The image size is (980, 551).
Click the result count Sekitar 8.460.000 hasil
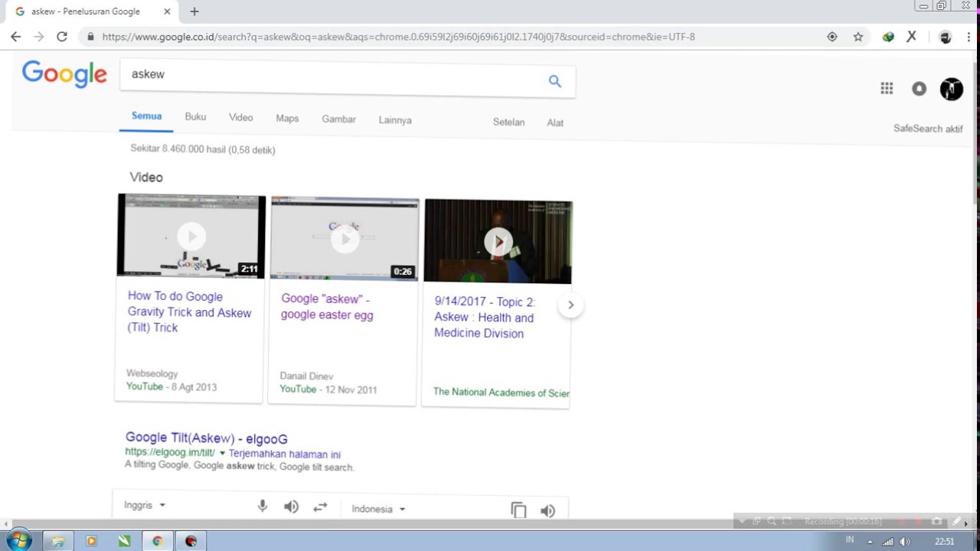(203, 149)
